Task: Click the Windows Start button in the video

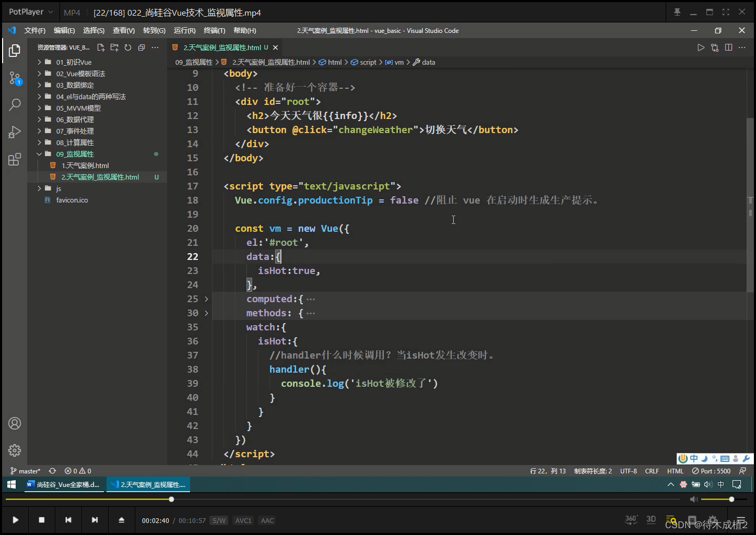Action: pos(11,484)
